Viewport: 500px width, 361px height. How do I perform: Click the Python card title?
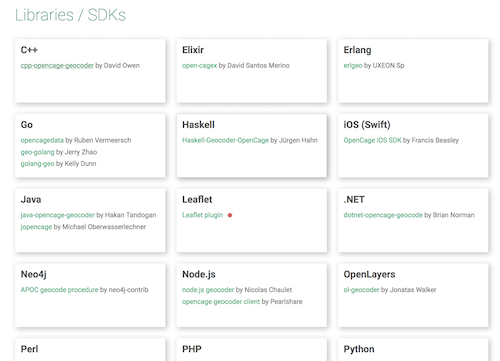[359, 349]
